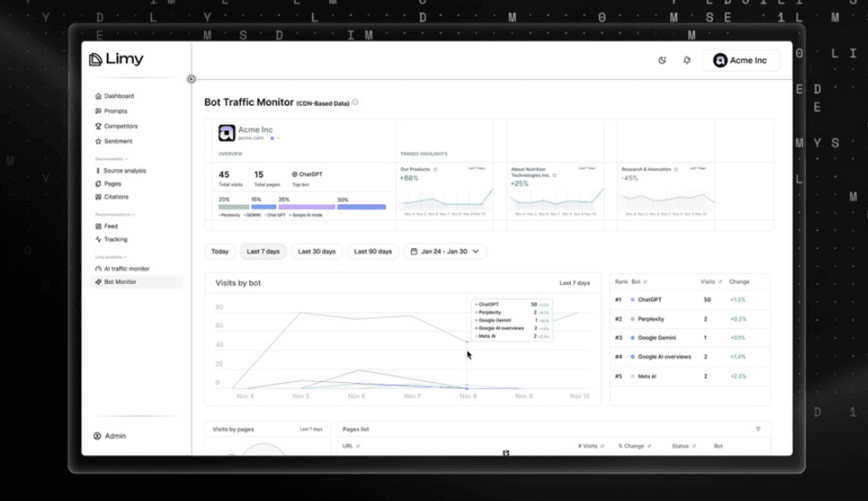Select the Last 90 days filter

(373, 252)
